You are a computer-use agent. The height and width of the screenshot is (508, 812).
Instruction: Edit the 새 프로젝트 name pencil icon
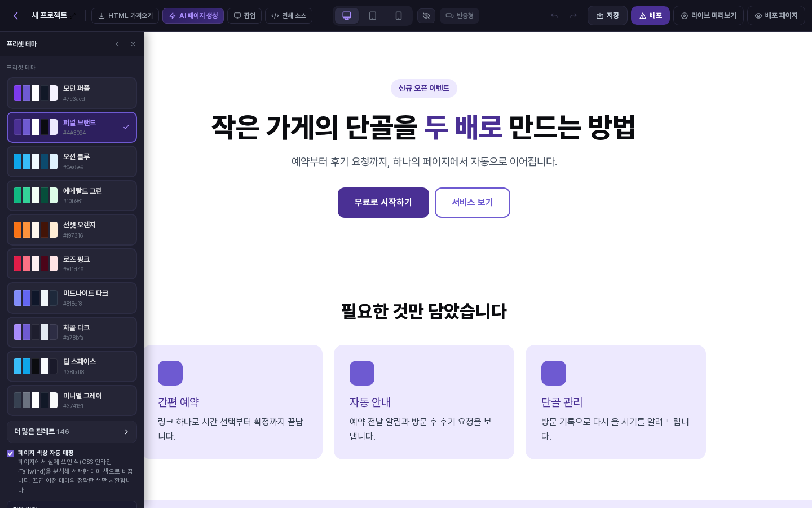pos(73,16)
